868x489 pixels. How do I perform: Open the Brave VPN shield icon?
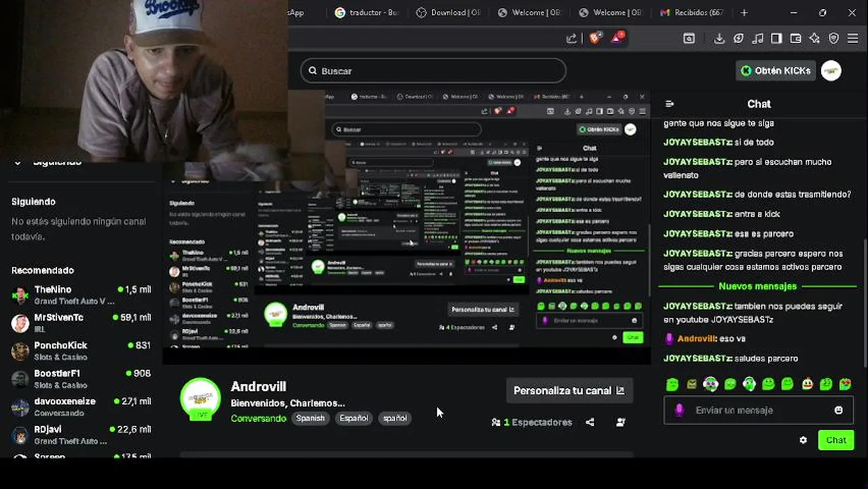(833, 39)
